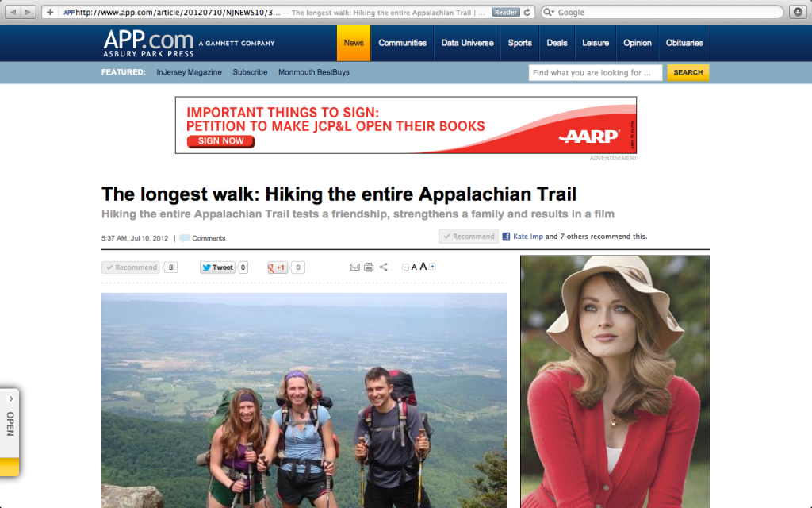Add bookmark with the plus button
Screen dimensions: 812x508
[x=50, y=12]
